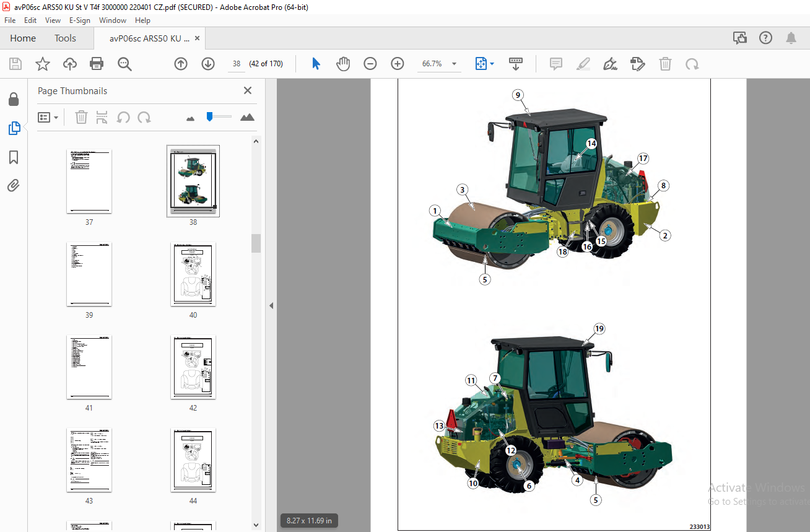810x532 pixels.
Task: Delete selected pages in thumbnails panel
Action: click(81, 117)
